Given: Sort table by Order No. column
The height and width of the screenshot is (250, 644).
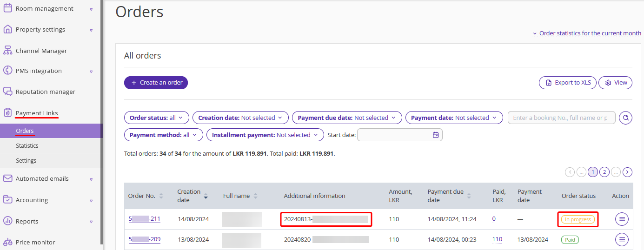Looking at the screenshot, I should 161,196.
